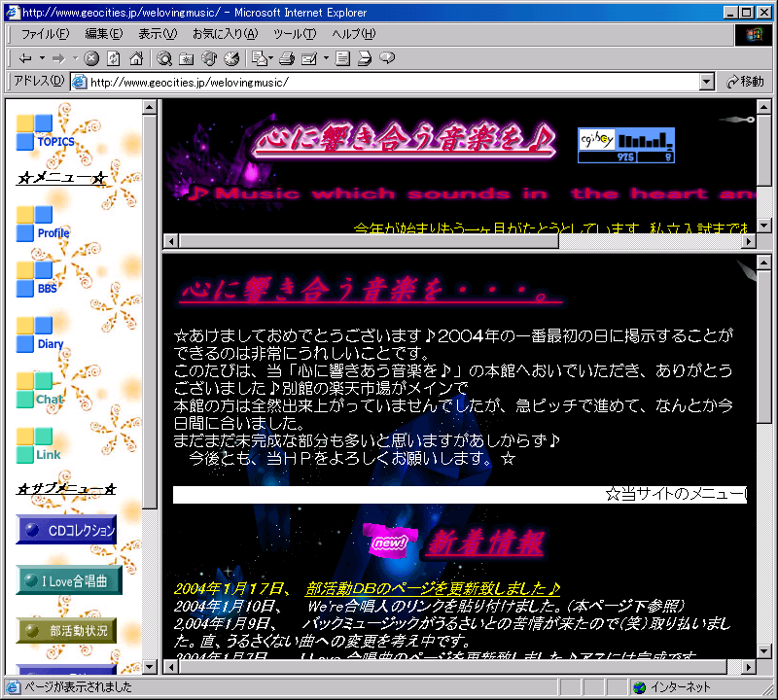Click the 移動 go button
This screenshot has width=778, height=700.
pos(745,82)
